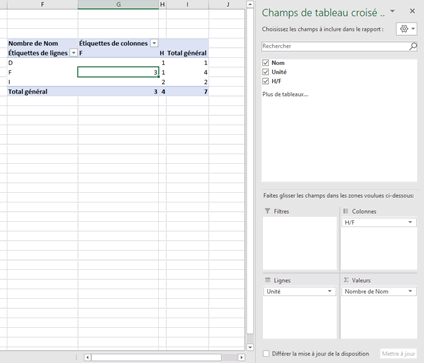Select grand total value 7
Viewport: 424px width, 363px height.
187,92
